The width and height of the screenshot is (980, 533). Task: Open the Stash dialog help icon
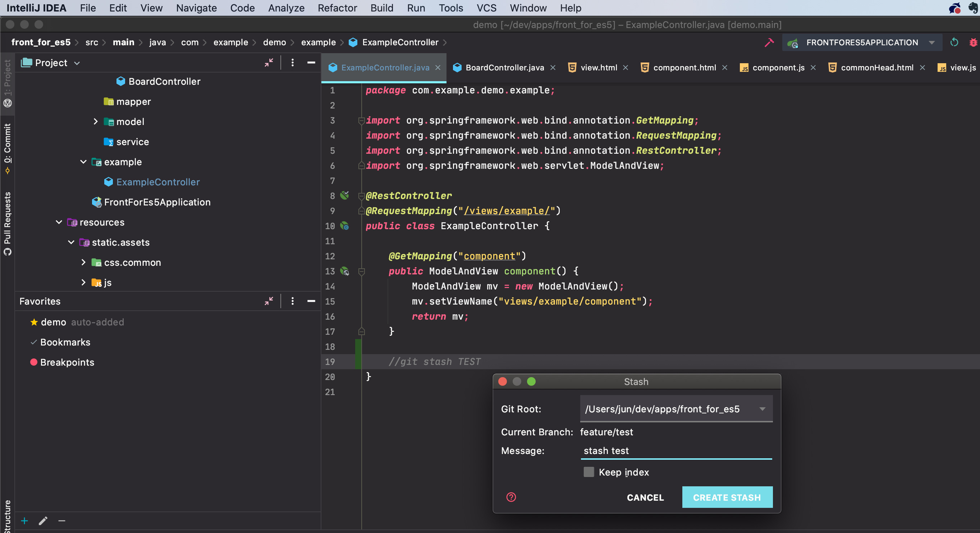click(511, 497)
